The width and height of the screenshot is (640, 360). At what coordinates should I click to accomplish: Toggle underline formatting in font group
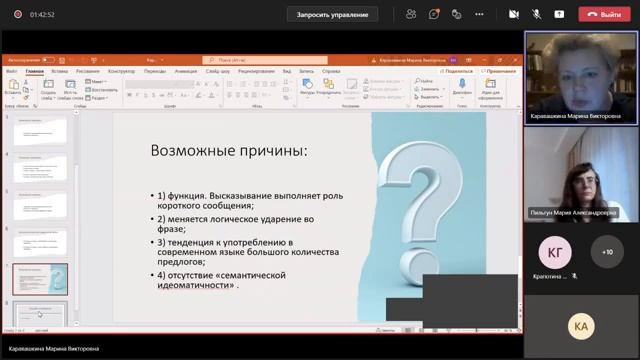pos(146,95)
